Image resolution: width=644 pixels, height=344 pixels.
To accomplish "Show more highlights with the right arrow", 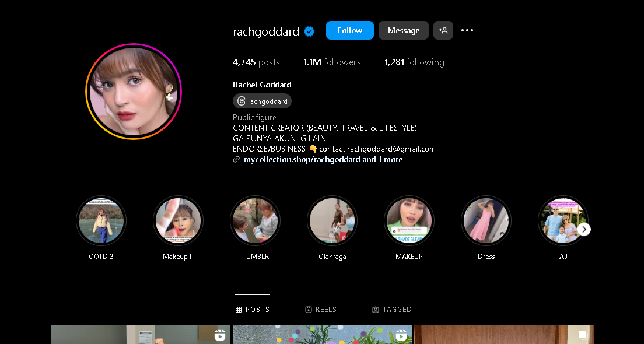I will tap(584, 229).
